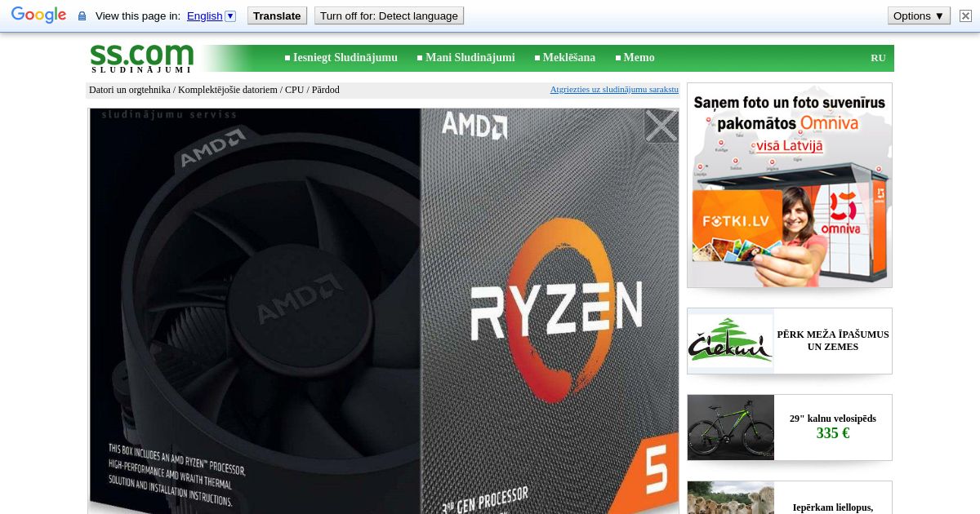
Task: Open the Omniva Fotki.lv banner ad
Action: tap(790, 185)
